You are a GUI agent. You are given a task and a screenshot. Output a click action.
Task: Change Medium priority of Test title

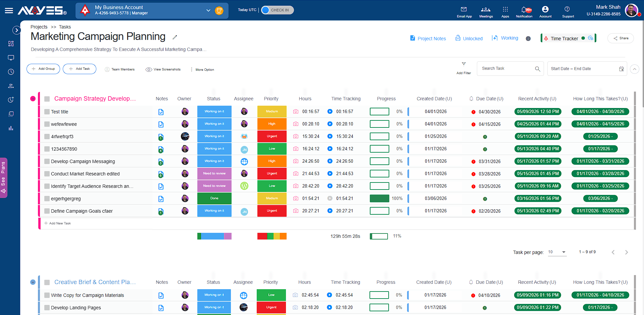(272, 111)
